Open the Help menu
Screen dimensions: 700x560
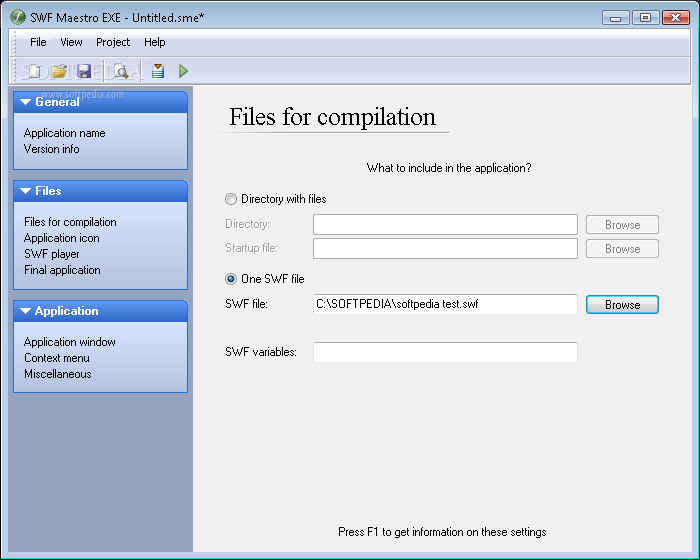click(154, 42)
